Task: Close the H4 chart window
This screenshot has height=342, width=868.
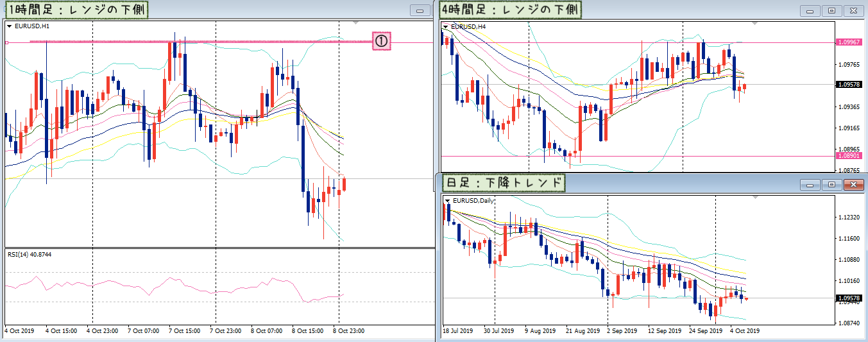Action: click(x=853, y=10)
